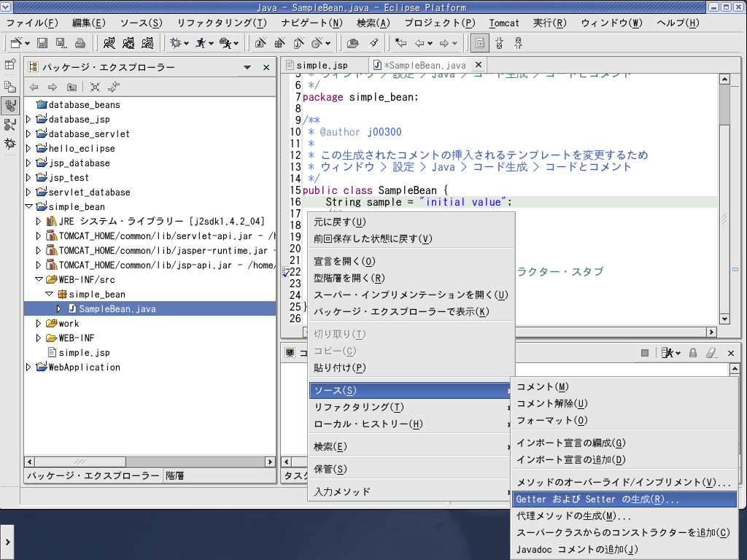Click the Back navigation arrow in the main toolbar
The height and width of the screenshot is (560, 747).
(x=419, y=43)
